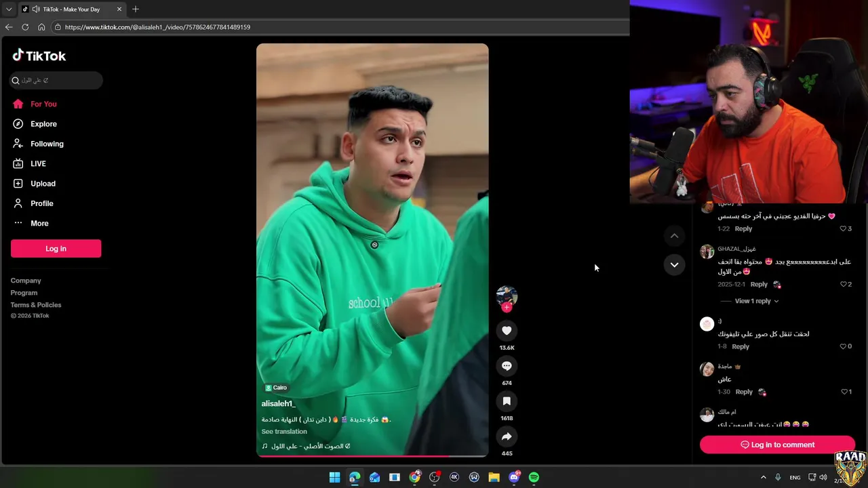Like the 1-8 comment with 0 likes
868x488 pixels.
point(844,347)
